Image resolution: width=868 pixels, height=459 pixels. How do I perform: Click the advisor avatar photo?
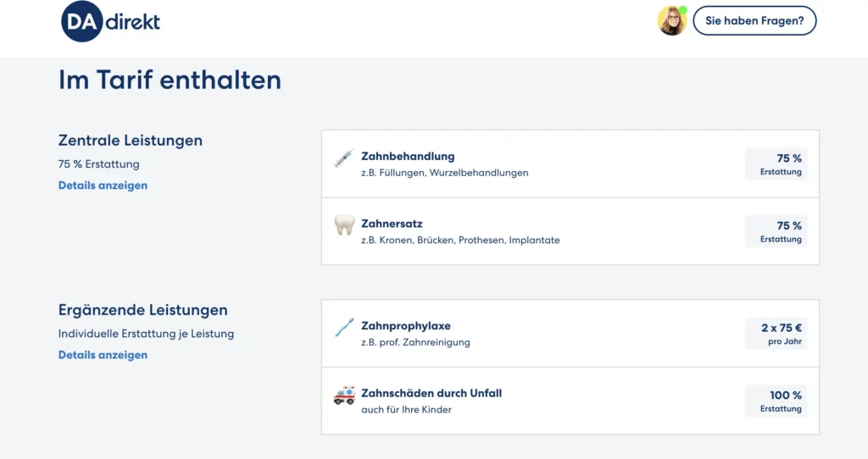tap(672, 21)
